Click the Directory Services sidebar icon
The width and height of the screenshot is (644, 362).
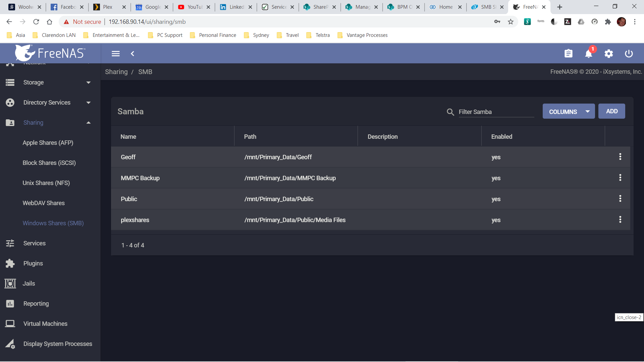pyautogui.click(x=10, y=103)
